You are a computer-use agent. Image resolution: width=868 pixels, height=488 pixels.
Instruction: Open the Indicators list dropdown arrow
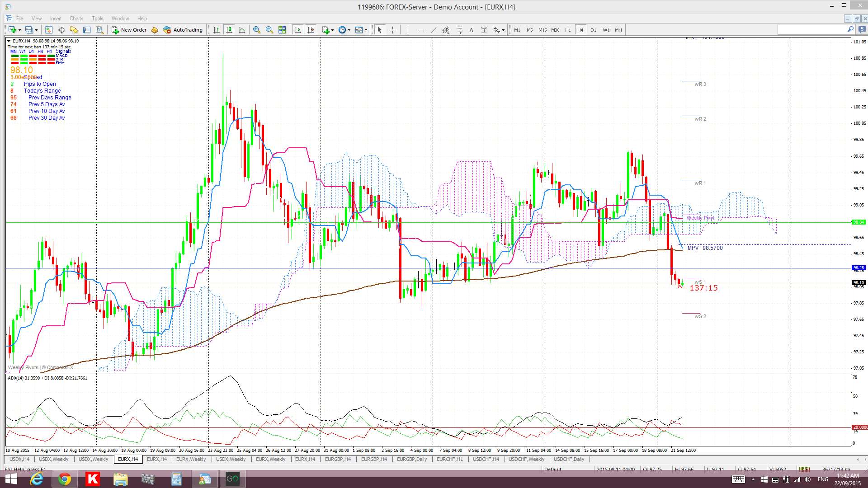click(x=332, y=30)
